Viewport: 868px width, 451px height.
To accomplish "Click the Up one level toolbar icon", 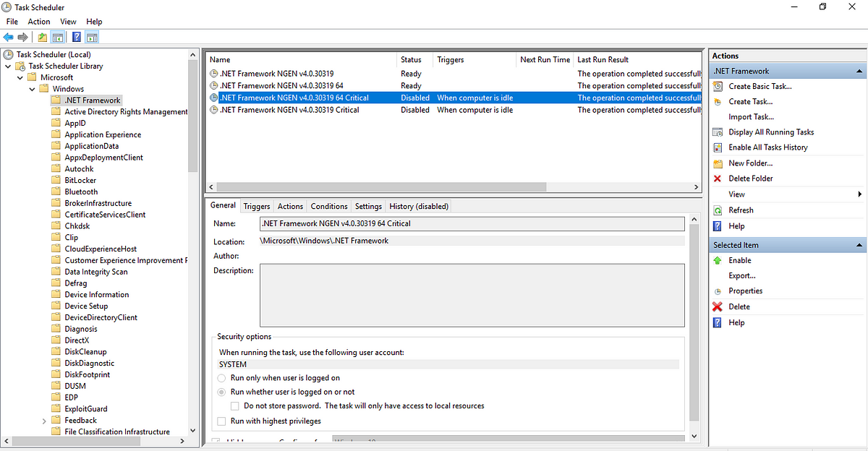I will 43,37.
